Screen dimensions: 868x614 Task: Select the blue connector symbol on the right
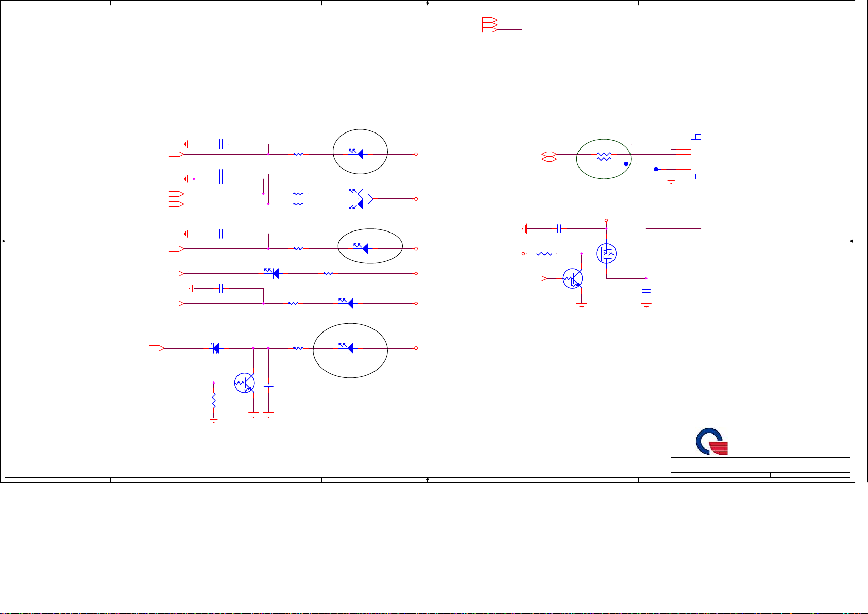pos(695,157)
